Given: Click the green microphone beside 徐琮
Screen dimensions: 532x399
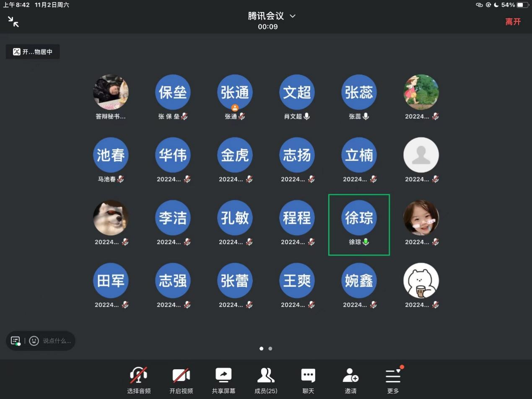Looking at the screenshot, I should [x=366, y=242].
